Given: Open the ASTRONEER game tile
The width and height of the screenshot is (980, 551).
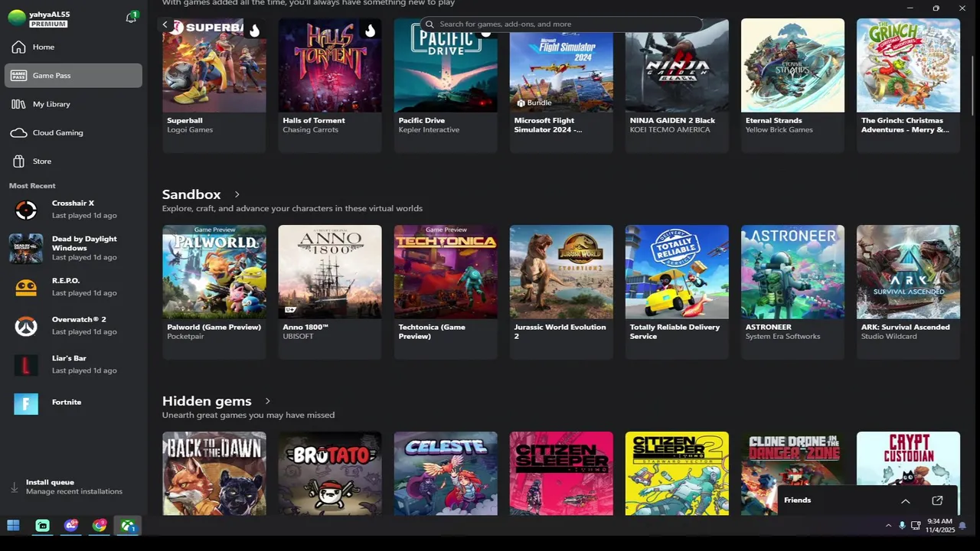Looking at the screenshot, I should (x=792, y=292).
